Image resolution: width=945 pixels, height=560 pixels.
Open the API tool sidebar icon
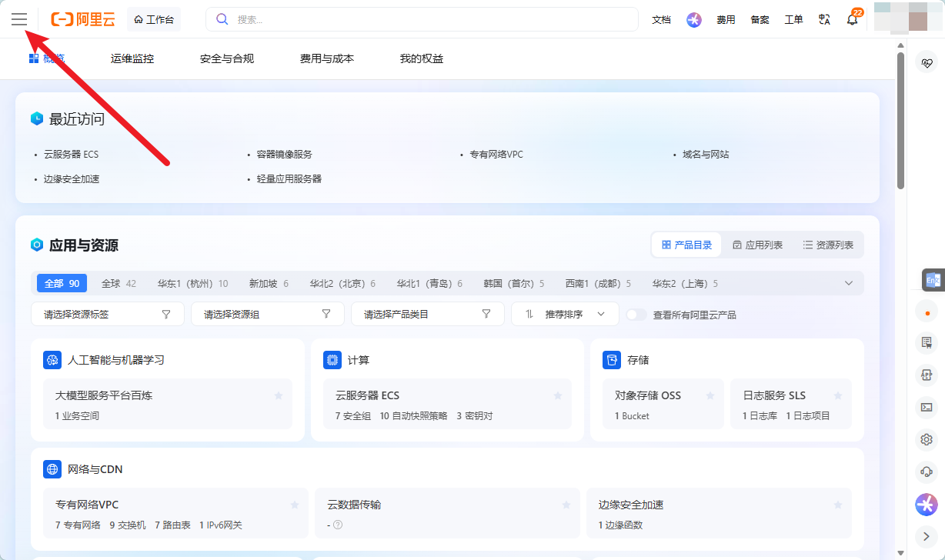927,375
